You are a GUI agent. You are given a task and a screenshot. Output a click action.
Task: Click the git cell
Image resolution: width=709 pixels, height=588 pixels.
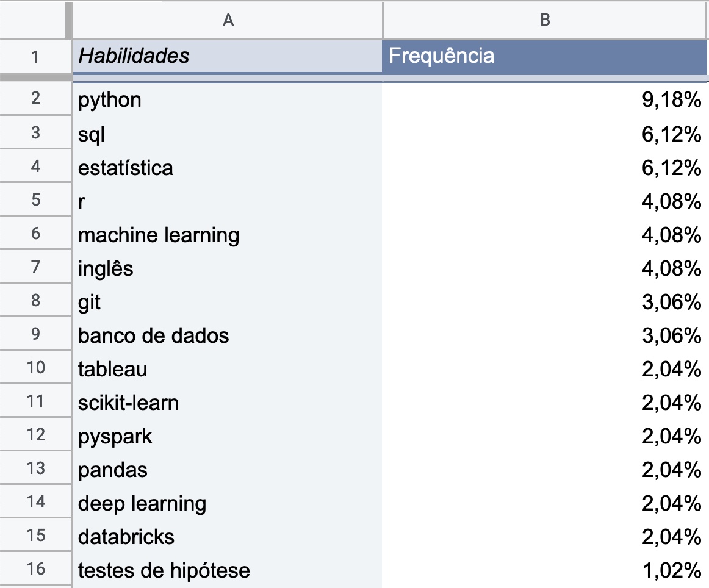[228, 301]
